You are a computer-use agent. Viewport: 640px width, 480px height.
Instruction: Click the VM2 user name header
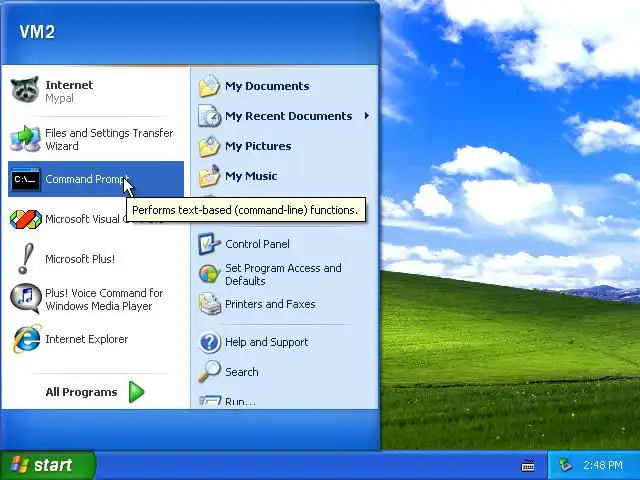tap(37, 32)
